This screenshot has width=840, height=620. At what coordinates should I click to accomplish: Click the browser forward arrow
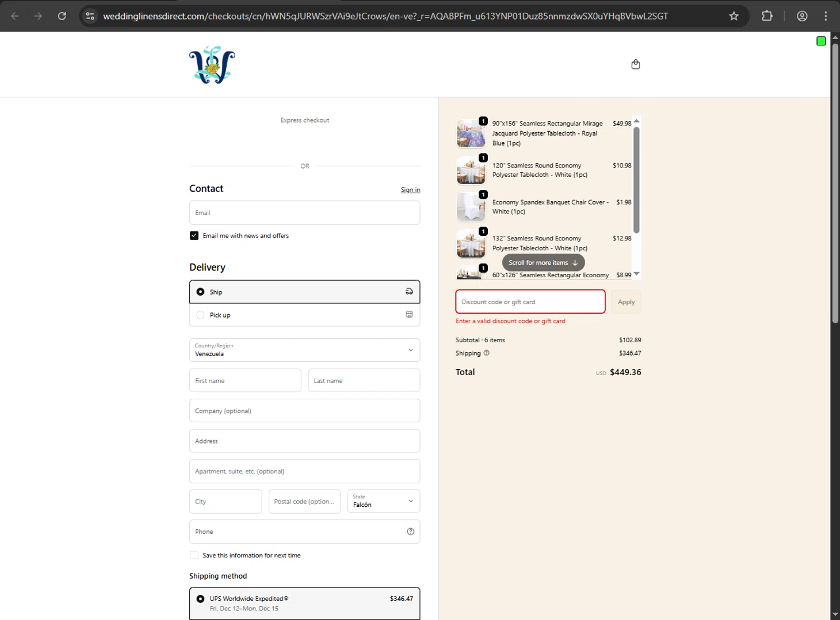(38, 16)
